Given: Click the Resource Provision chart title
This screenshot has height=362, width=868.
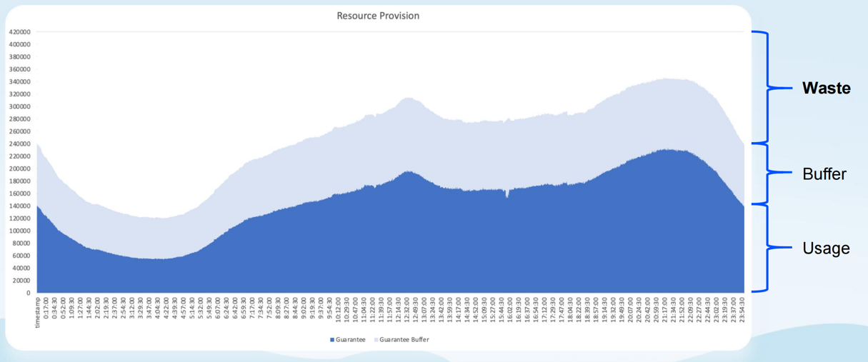Looking at the screenshot, I should [378, 16].
